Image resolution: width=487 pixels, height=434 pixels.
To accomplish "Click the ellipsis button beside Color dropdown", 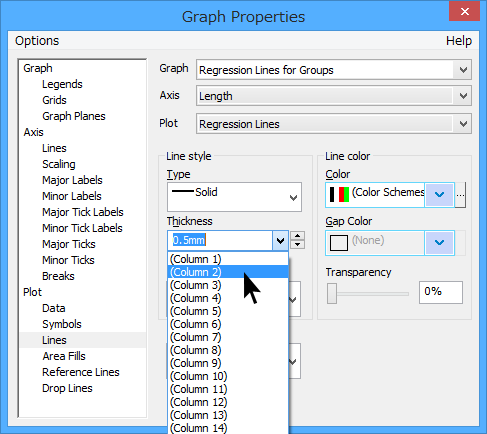I will coord(460,195).
